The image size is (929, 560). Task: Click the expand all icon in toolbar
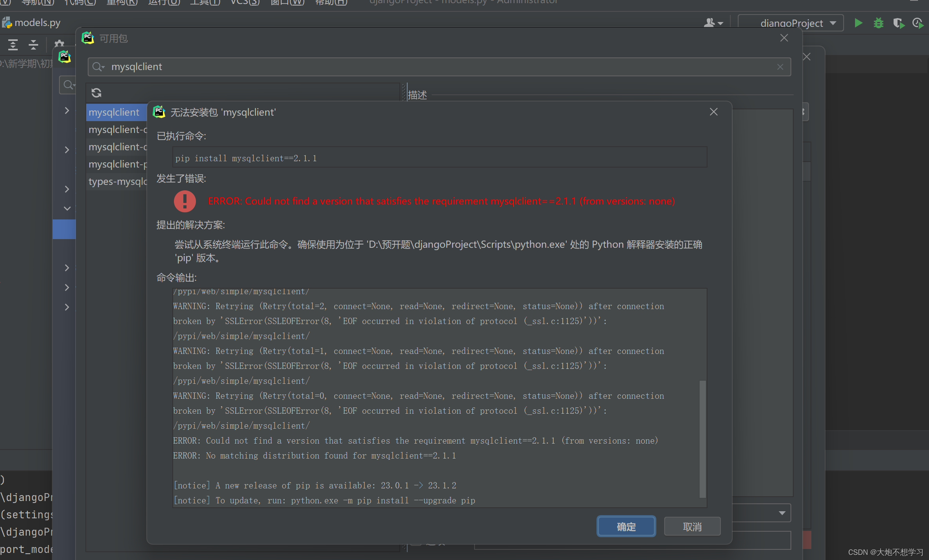13,44
